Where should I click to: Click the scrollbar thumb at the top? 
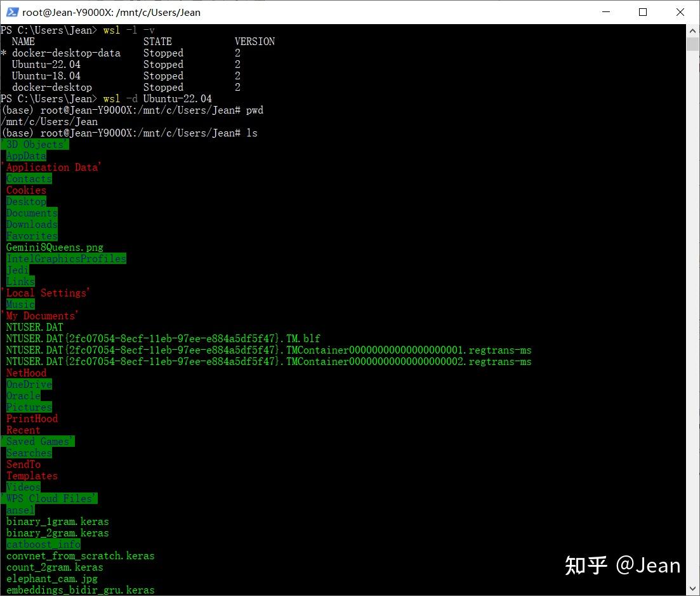coord(692,43)
